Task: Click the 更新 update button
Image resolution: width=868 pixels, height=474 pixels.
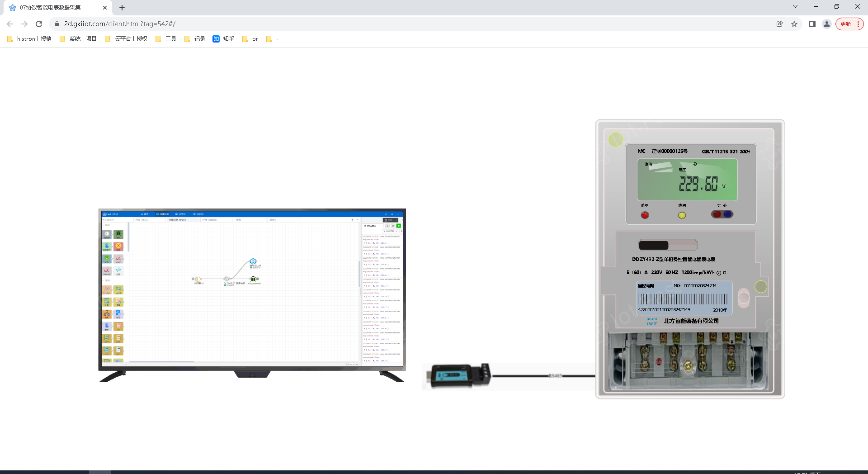Action: [849, 24]
